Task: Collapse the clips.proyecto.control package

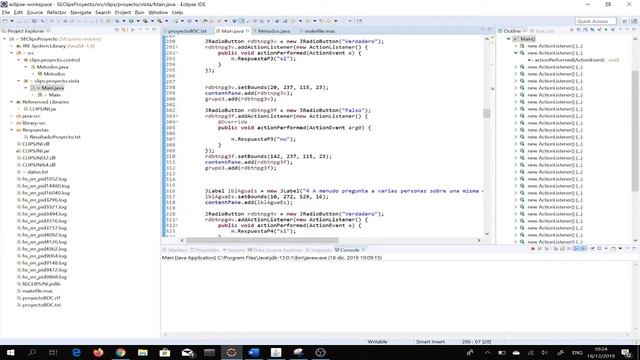Action: coord(18,60)
